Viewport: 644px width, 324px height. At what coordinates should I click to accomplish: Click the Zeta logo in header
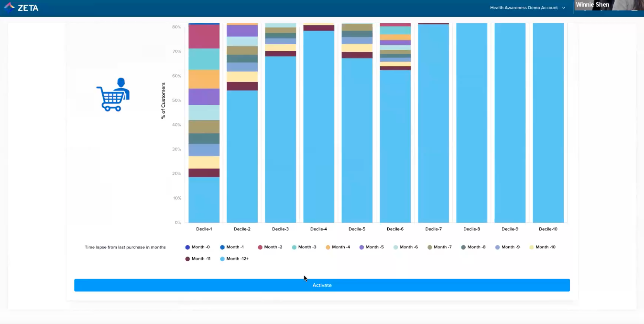click(21, 8)
